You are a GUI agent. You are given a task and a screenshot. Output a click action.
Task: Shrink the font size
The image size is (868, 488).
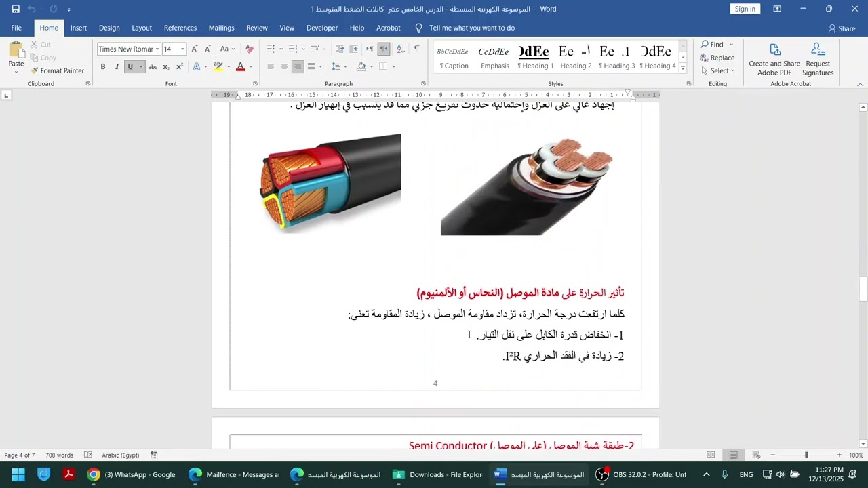point(208,49)
